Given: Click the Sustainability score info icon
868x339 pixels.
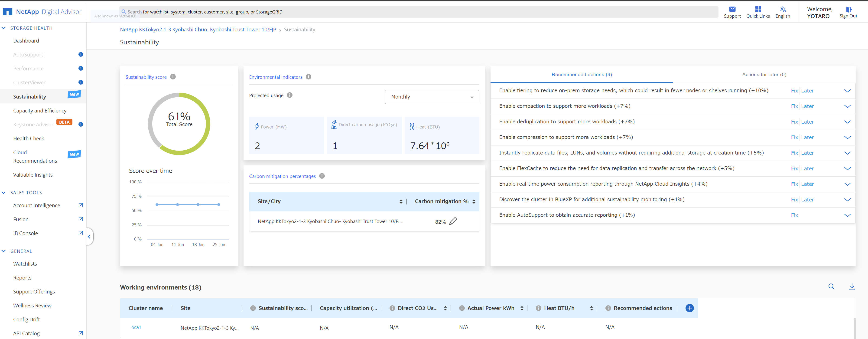Looking at the screenshot, I should tap(173, 77).
